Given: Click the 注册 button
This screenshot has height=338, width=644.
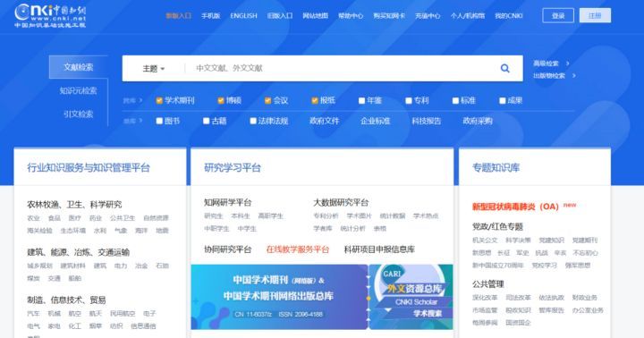Looking at the screenshot, I should [x=595, y=15].
